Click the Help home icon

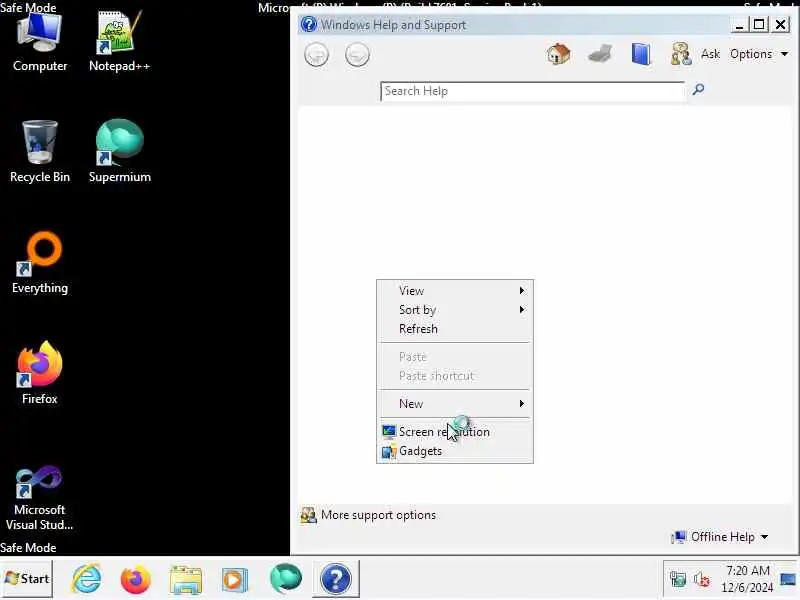558,54
